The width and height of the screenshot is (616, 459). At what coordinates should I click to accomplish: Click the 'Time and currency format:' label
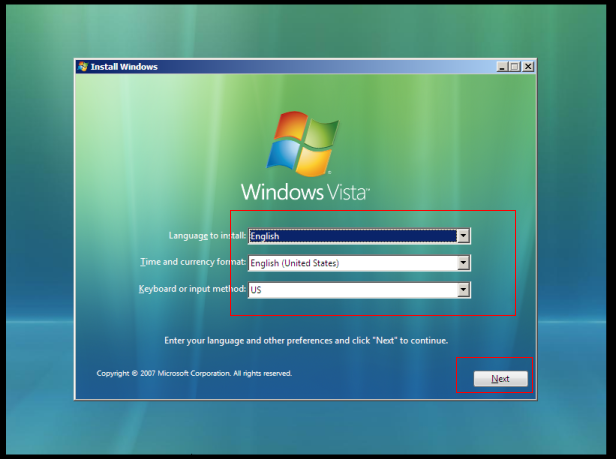tap(193, 262)
